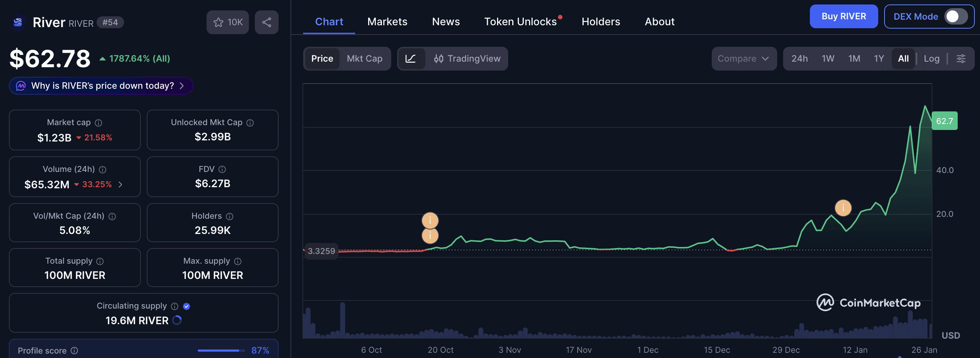Open 'Why is RIVER's price down today?'
The height and width of the screenshot is (358, 980).
point(100,85)
